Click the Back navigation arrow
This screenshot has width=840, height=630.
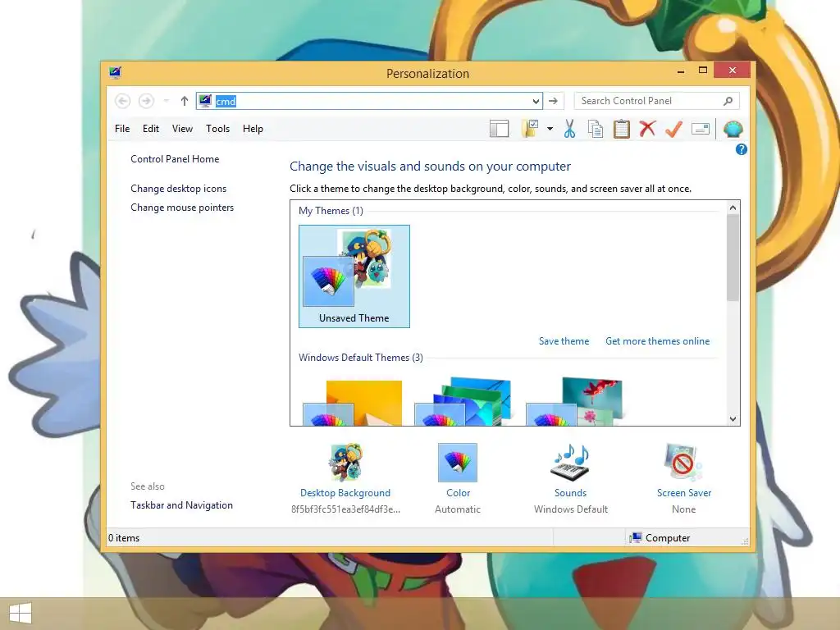point(123,101)
